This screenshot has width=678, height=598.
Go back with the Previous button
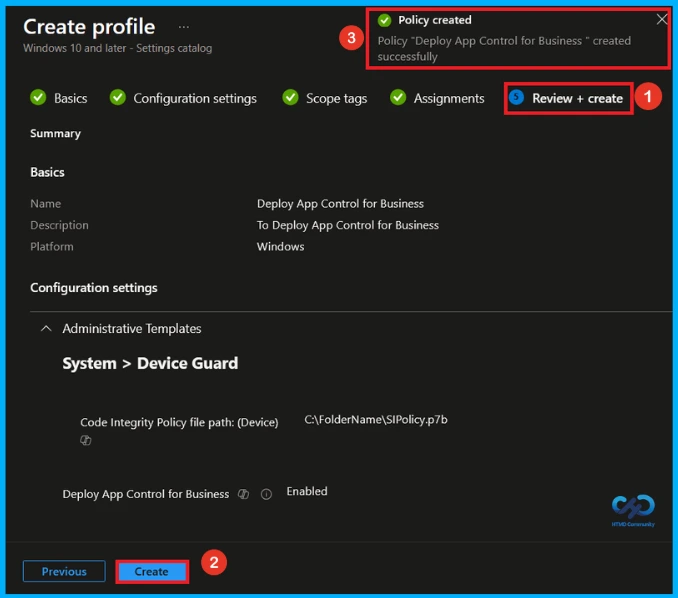pos(64,572)
